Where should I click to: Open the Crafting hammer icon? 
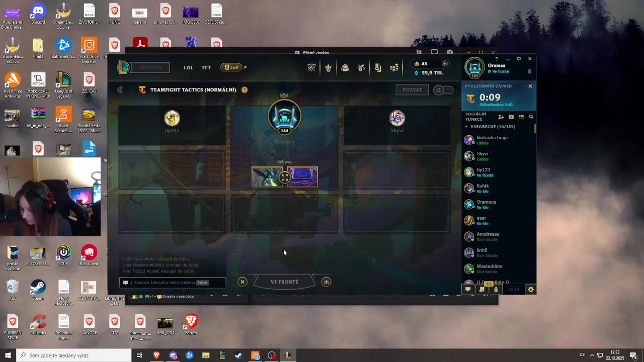[361, 67]
